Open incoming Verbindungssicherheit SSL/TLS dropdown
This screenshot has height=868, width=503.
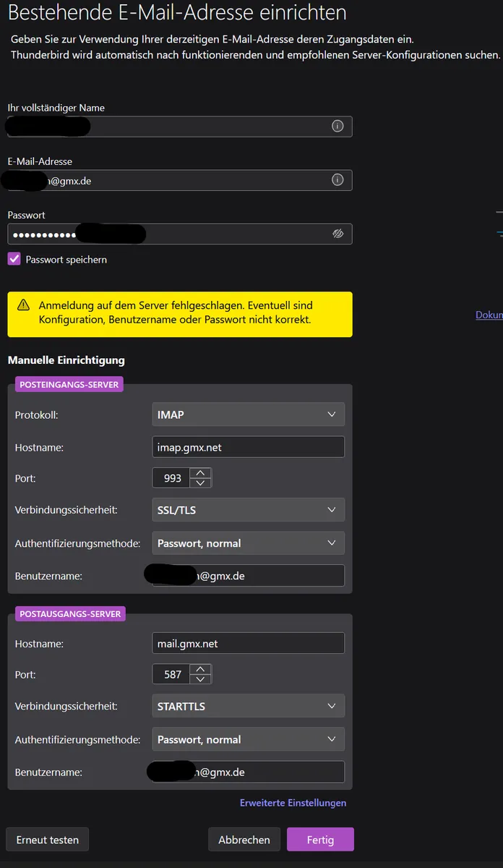pyautogui.click(x=249, y=510)
